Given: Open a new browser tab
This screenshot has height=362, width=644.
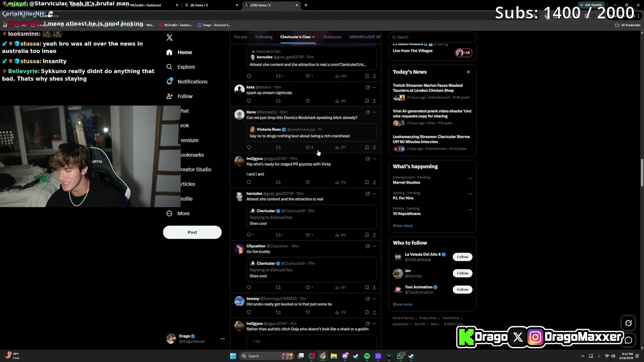Looking at the screenshot, I should coord(306,5).
